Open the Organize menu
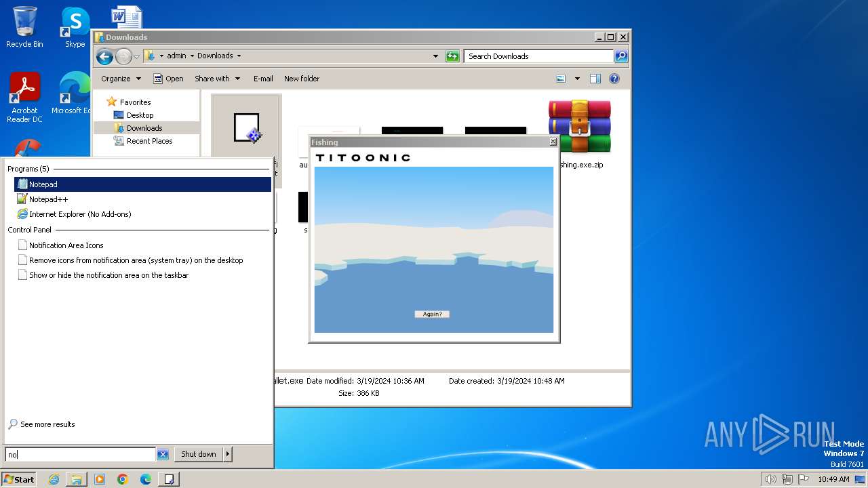Image resolution: width=868 pixels, height=488 pixels. click(121, 79)
